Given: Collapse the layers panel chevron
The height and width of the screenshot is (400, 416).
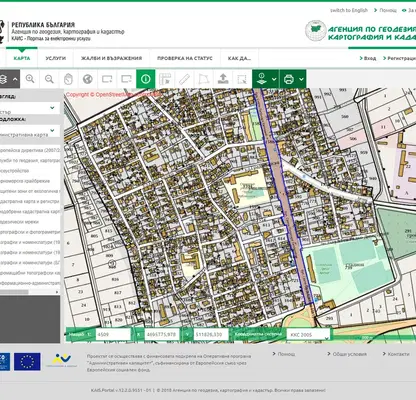Looking at the screenshot, I should click(x=15, y=79).
